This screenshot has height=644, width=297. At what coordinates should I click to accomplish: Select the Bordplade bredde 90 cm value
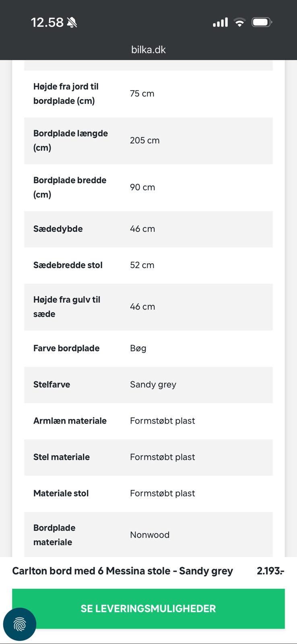click(x=142, y=187)
